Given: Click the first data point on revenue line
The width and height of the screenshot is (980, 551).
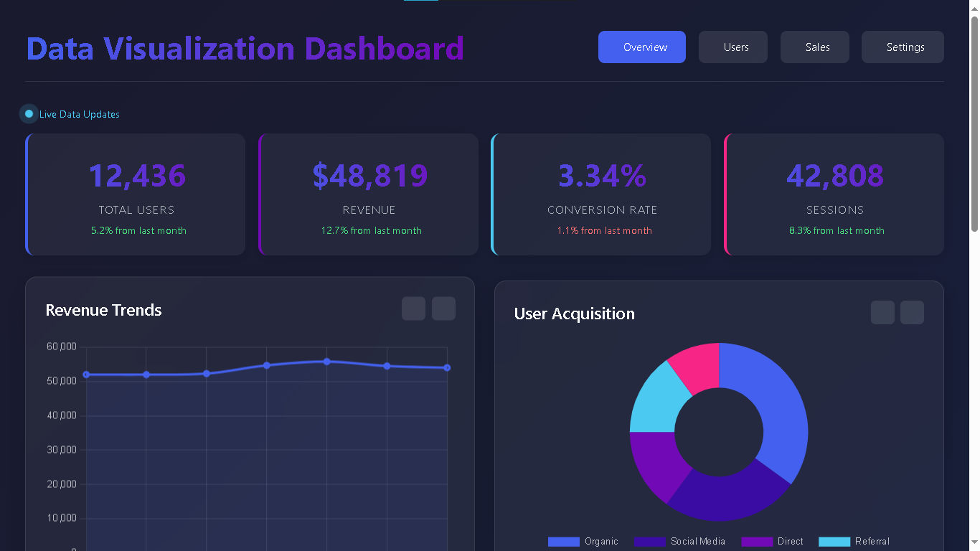Looking at the screenshot, I should click(x=86, y=375).
